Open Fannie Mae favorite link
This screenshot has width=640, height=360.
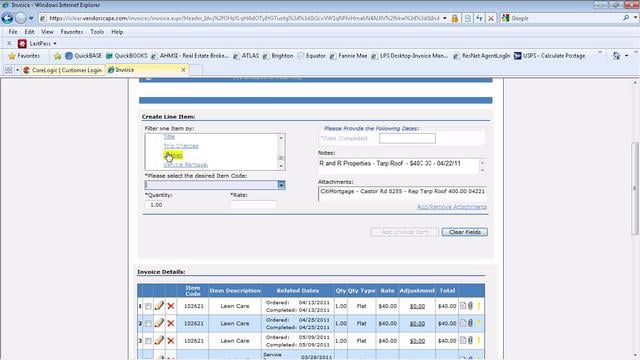(348, 56)
